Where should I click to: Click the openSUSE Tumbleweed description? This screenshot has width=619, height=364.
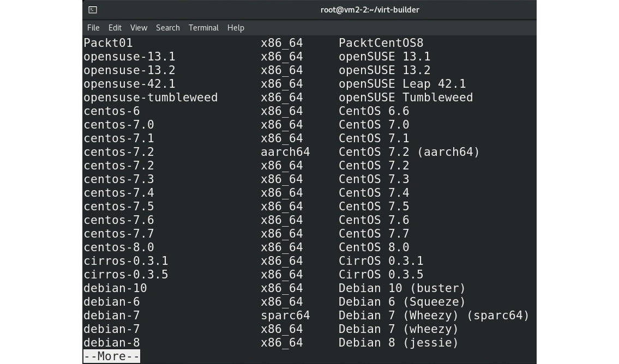coord(406,98)
